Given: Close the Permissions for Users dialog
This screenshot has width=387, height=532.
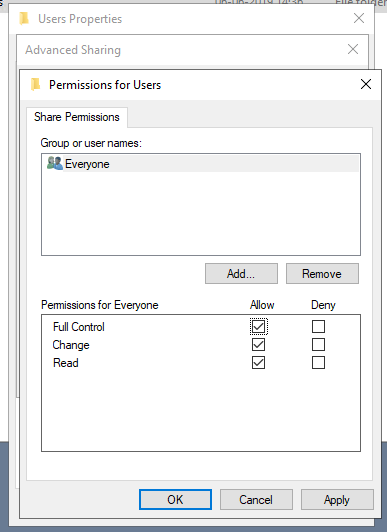Looking at the screenshot, I should pos(366,84).
